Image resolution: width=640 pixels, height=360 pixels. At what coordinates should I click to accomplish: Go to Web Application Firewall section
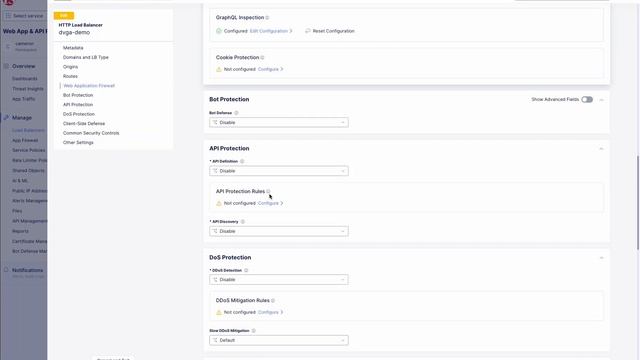pyautogui.click(x=89, y=86)
